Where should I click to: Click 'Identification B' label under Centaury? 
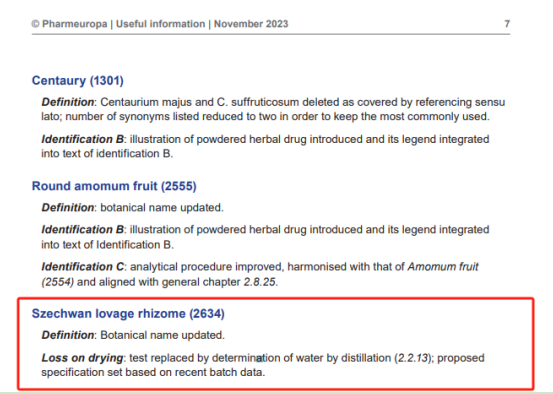(x=82, y=139)
